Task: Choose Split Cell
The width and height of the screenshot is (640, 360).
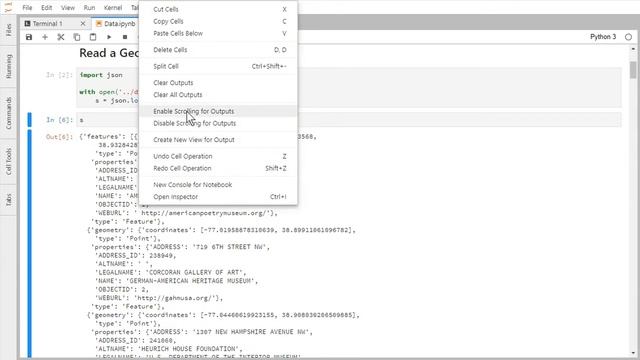Action: coord(218,66)
